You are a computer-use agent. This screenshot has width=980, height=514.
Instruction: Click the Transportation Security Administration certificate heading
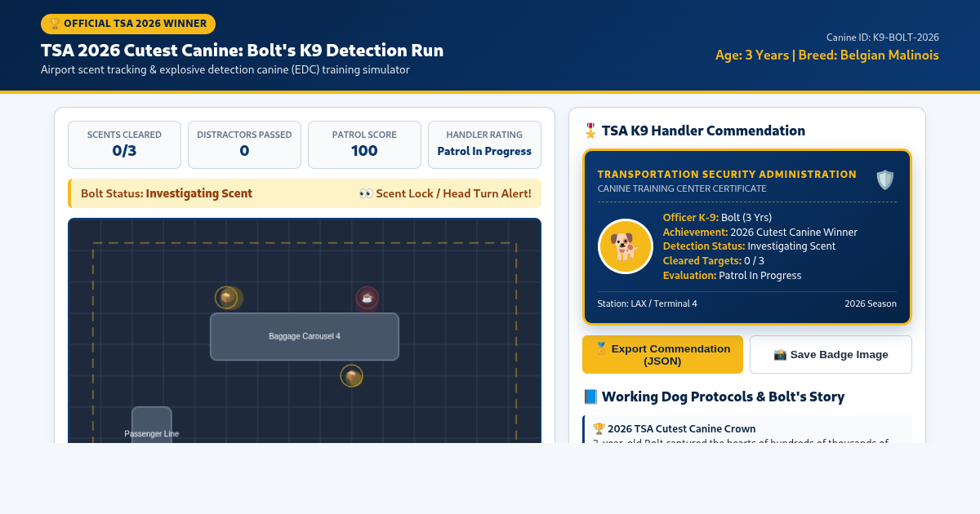(727, 175)
